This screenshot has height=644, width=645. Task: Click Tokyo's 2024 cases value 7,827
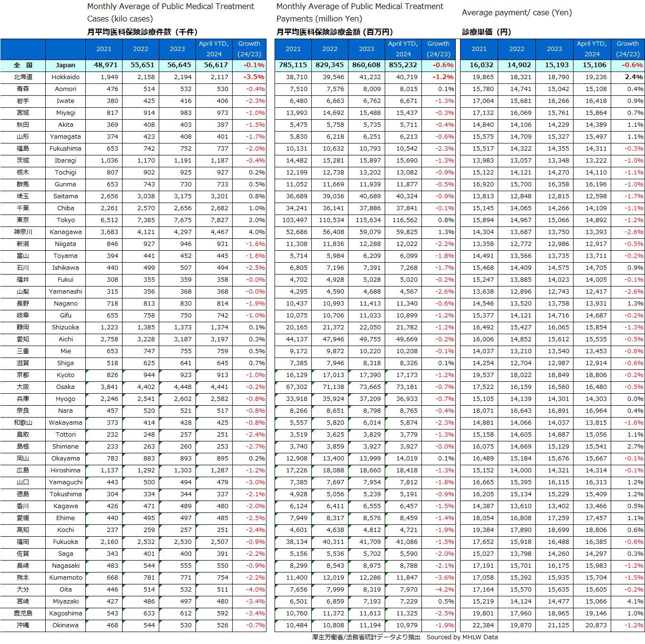pyautogui.click(x=214, y=220)
